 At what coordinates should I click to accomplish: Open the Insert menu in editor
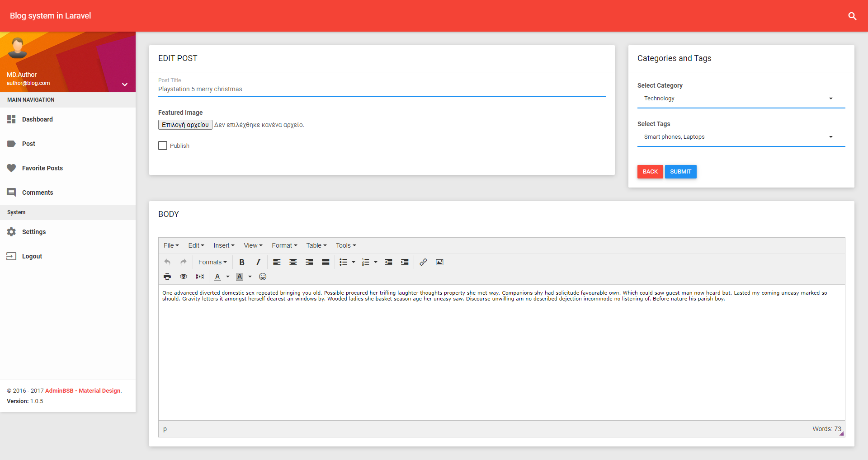(x=224, y=245)
